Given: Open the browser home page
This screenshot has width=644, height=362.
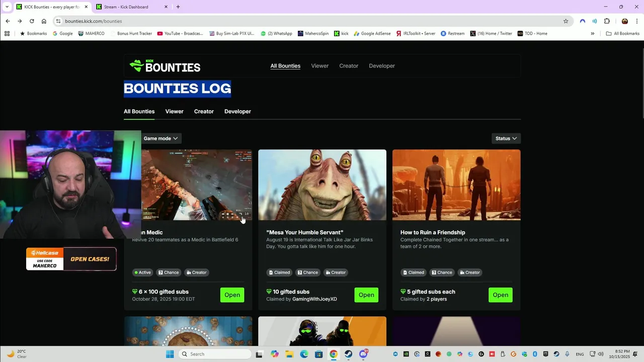Looking at the screenshot, I should (44, 21).
